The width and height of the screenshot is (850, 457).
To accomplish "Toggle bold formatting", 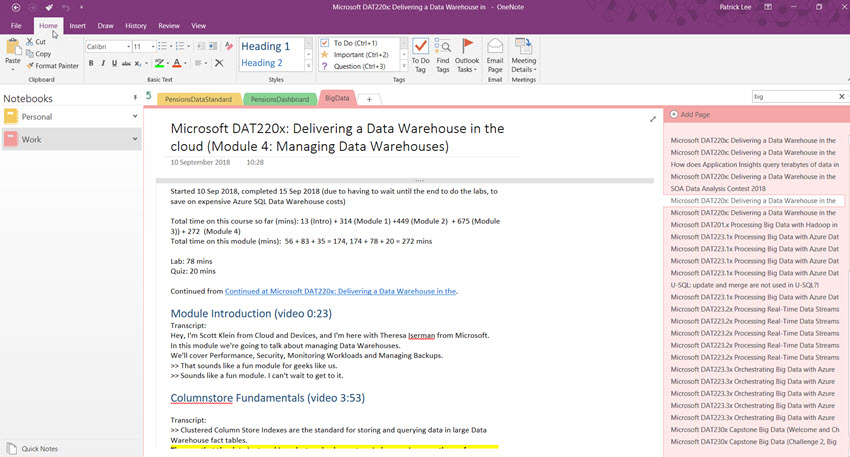I will [91, 63].
